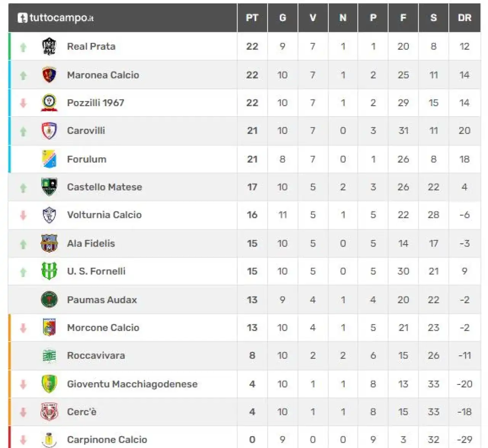Click the green up arrow beside Real Prata
The image size is (488, 448).
point(23,47)
